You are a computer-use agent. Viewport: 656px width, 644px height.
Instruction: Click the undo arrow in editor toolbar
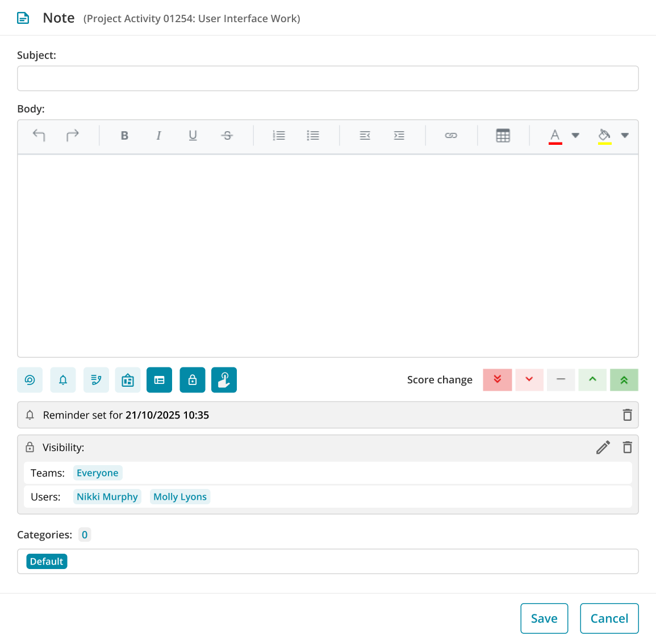39,135
